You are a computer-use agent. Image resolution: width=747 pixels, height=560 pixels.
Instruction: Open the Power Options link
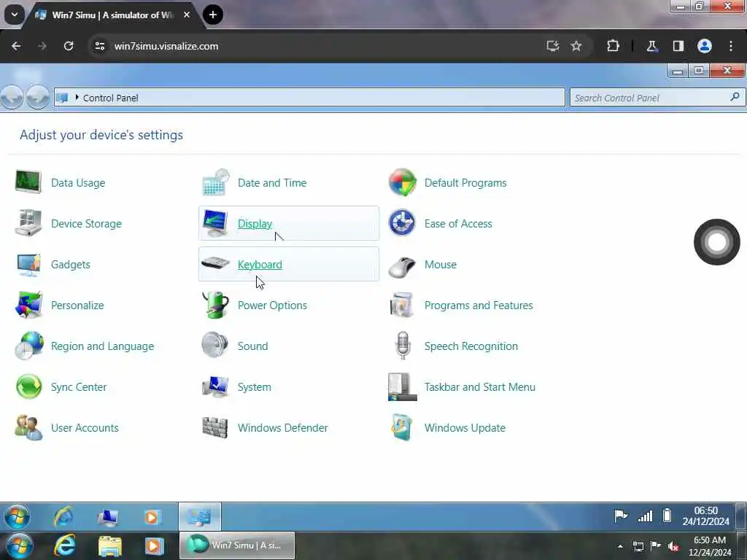point(272,306)
